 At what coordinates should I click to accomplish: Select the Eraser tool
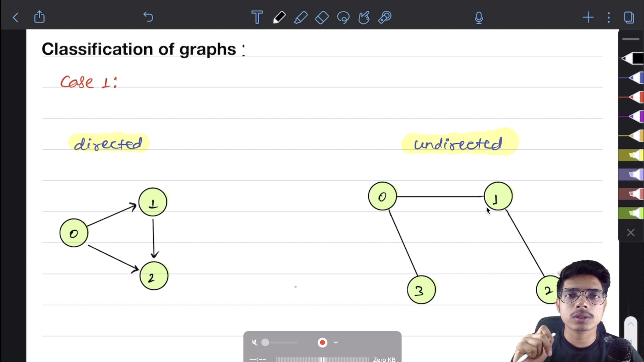(322, 18)
